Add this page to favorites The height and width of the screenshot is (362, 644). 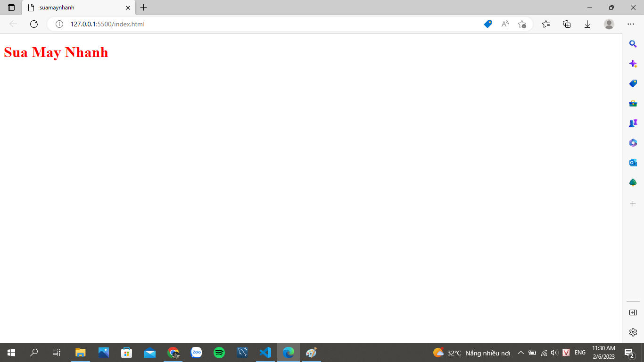[522, 24]
